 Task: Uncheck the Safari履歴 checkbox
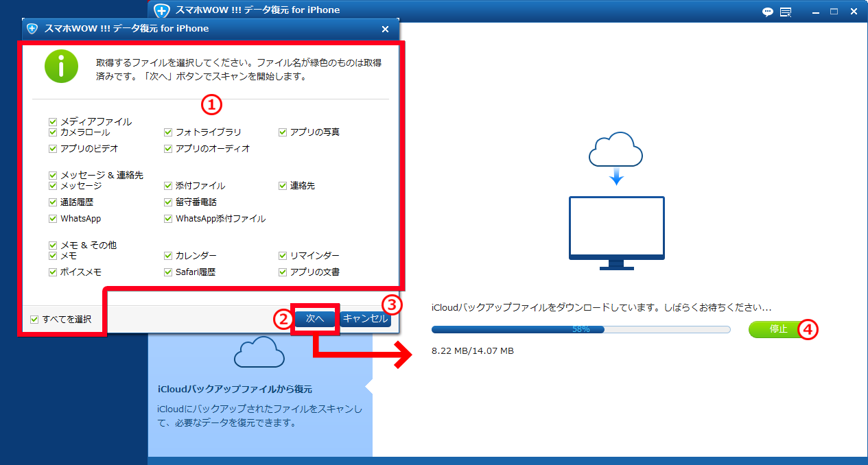click(x=168, y=272)
